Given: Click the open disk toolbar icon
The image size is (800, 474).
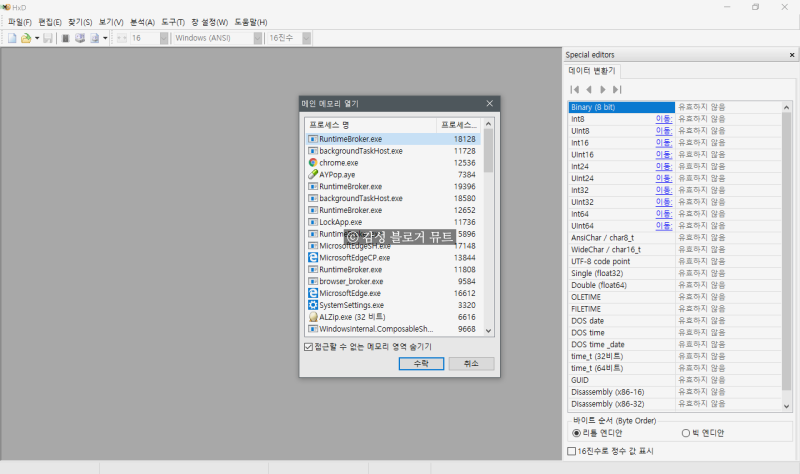Looking at the screenshot, I should pos(80,38).
